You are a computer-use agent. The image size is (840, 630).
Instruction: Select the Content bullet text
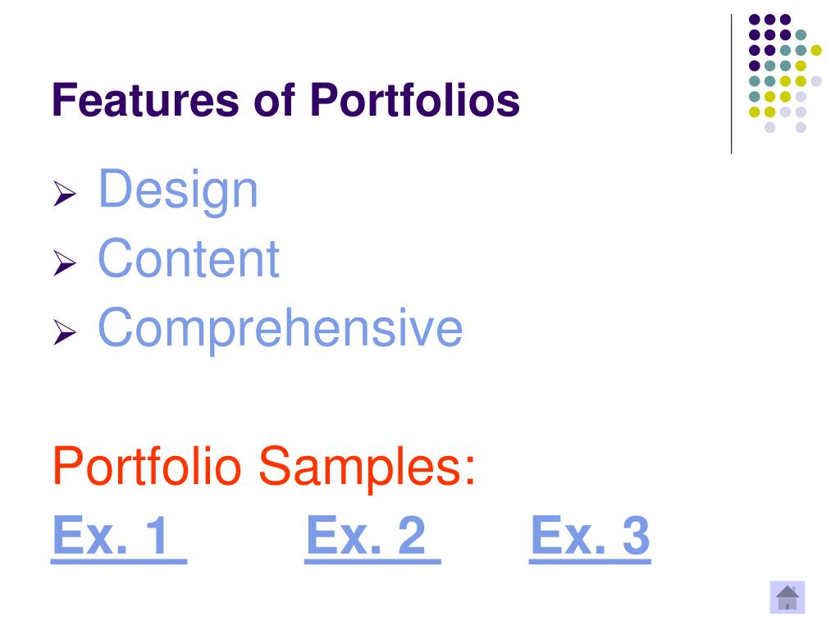click(x=189, y=258)
